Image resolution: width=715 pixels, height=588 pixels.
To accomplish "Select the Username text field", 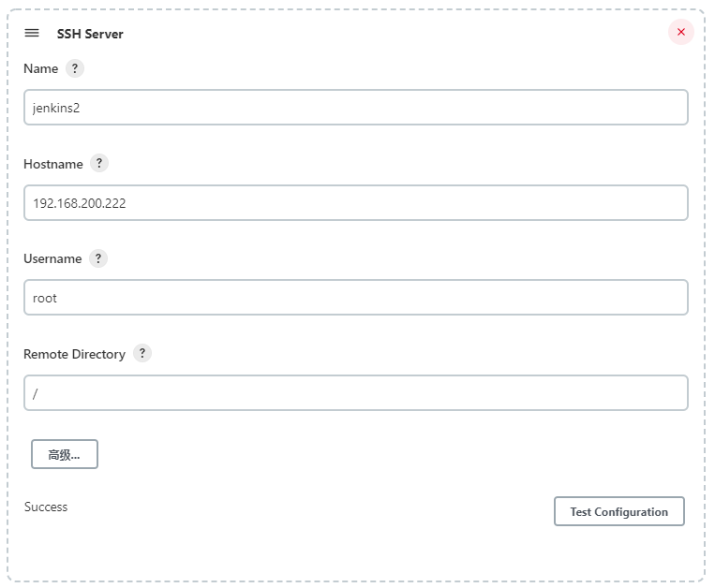I will pyautogui.click(x=356, y=298).
